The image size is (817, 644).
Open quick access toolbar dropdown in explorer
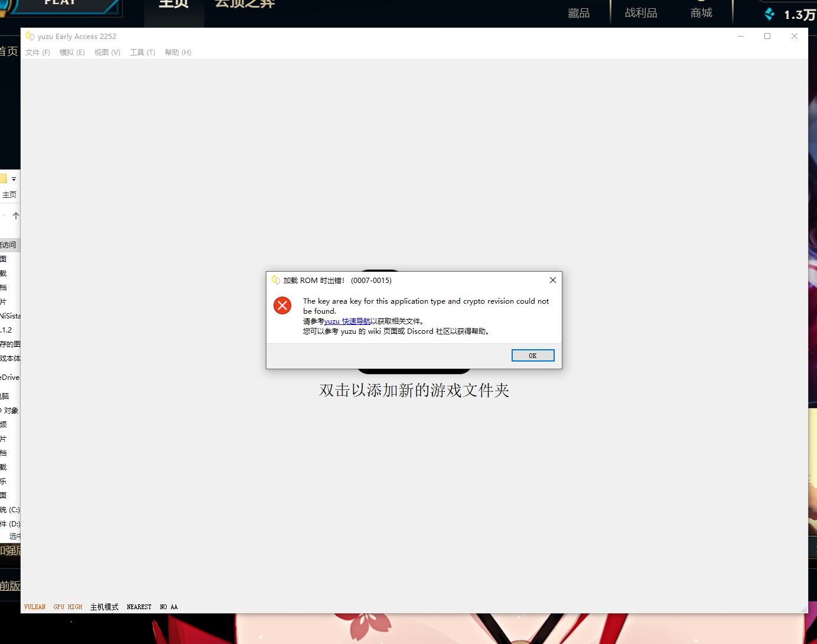14,178
